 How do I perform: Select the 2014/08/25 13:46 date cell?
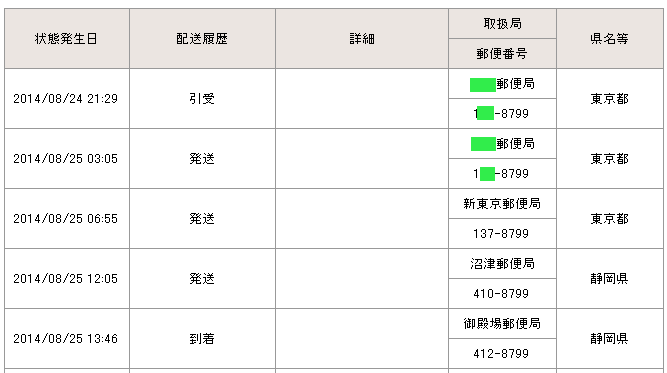[66, 339]
